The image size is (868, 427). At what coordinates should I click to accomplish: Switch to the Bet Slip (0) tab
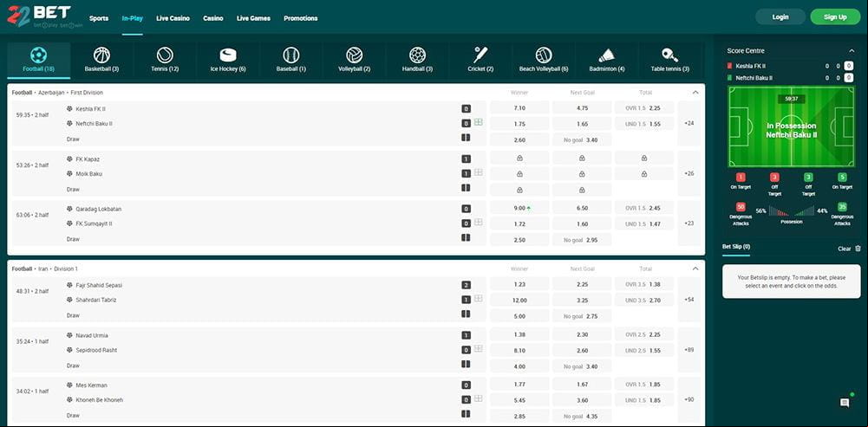point(736,247)
